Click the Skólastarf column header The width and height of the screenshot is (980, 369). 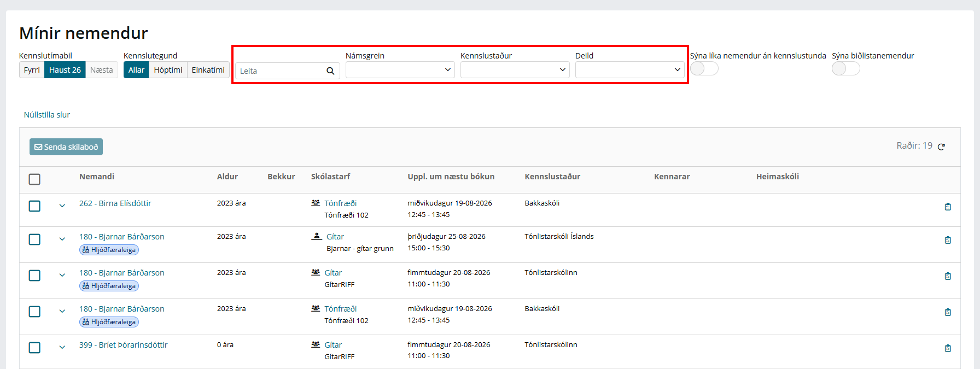[x=331, y=177]
